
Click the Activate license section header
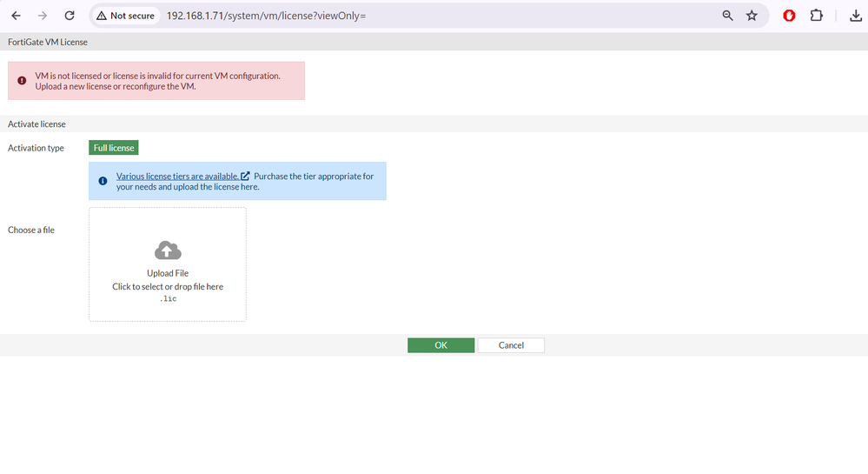click(36, 124)
